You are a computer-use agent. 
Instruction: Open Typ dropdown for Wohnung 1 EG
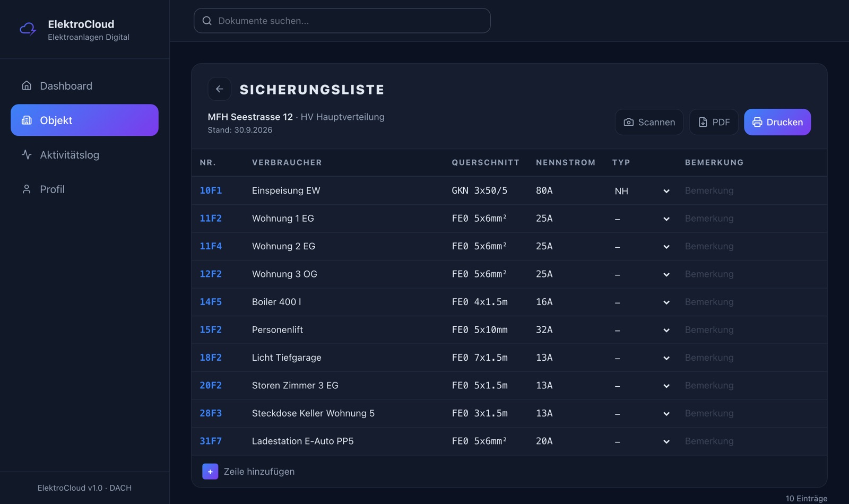pyautogui.click(x=643, y=219)
